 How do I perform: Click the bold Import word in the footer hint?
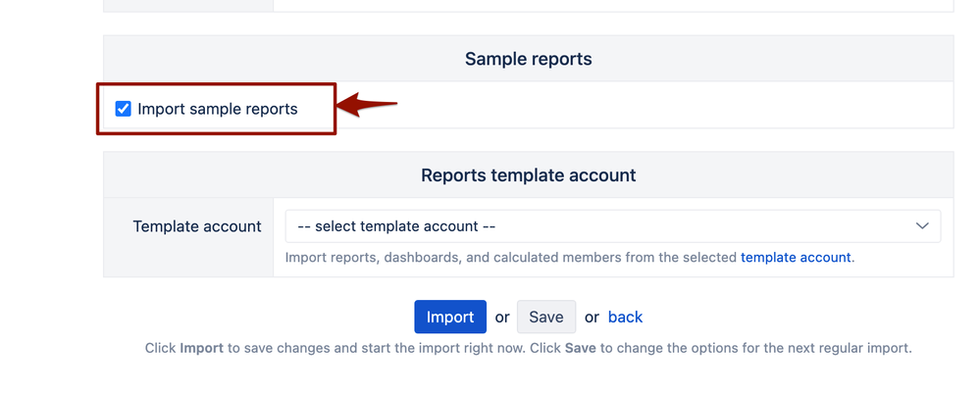(x=201, y=348)
